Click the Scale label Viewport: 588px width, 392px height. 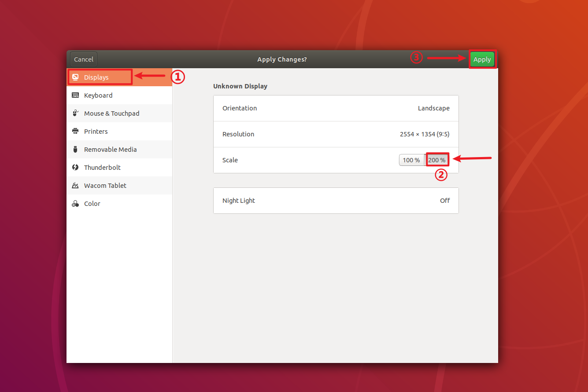tap(230, 160)
